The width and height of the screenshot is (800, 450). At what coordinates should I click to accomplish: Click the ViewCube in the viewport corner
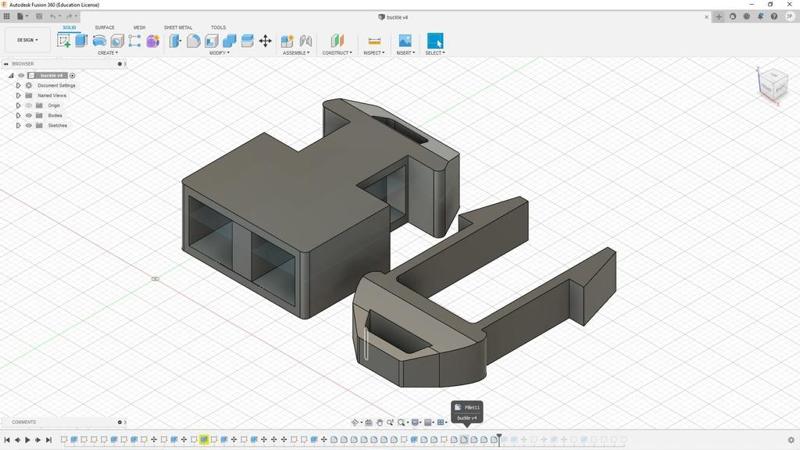tap(772, 84)
